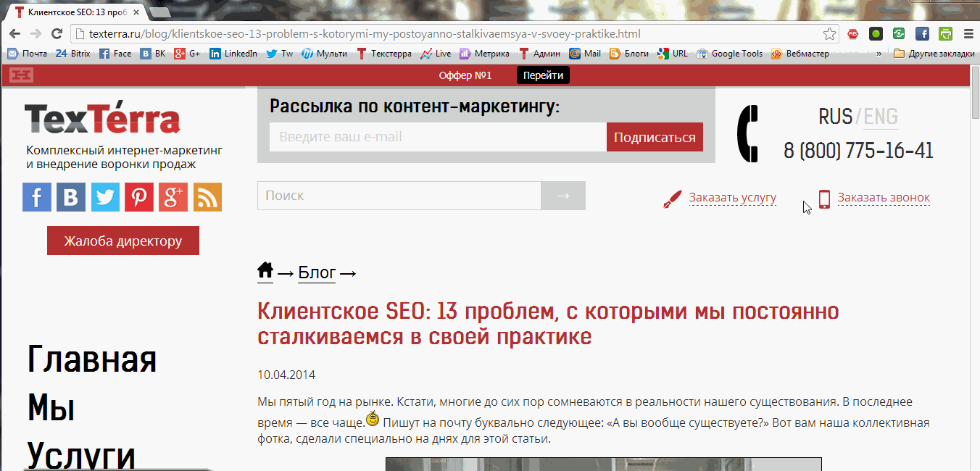Click the Перейти button in the red bar
Viewport: 980px width, 471px height.
pyautogui.click(x=543, y=75)
